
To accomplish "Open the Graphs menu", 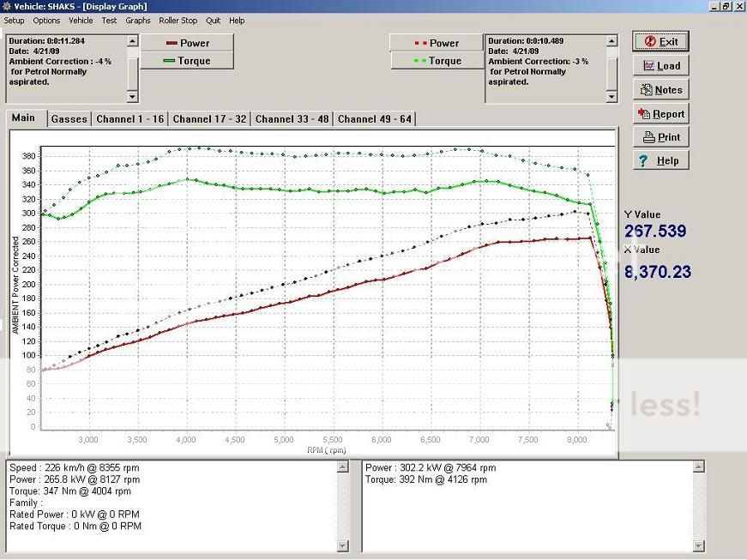I will (138, 21).
